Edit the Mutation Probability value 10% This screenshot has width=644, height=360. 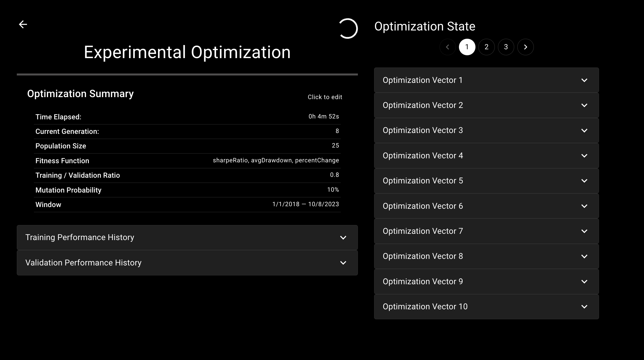coord(333,190)
